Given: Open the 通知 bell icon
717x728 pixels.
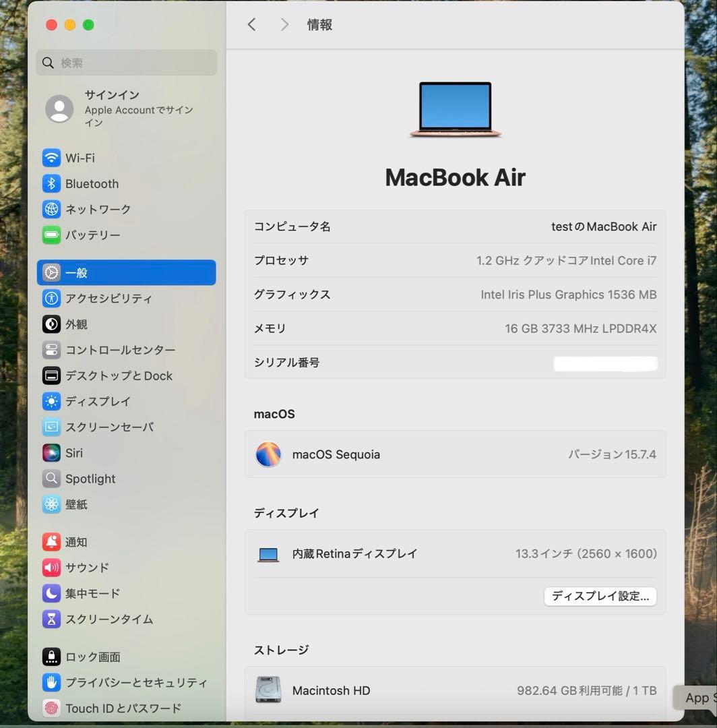Looking at the screenshot, I should (x=51, y=542).
